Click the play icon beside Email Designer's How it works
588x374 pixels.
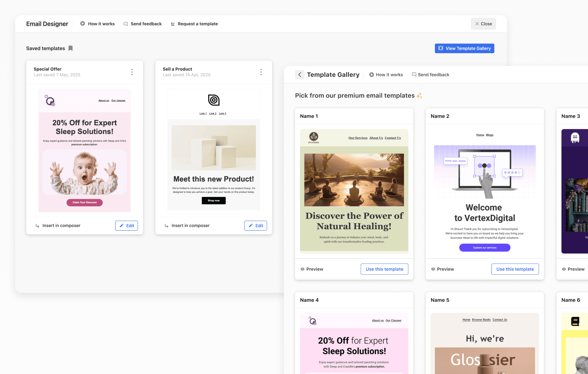(x=83, y=23)
